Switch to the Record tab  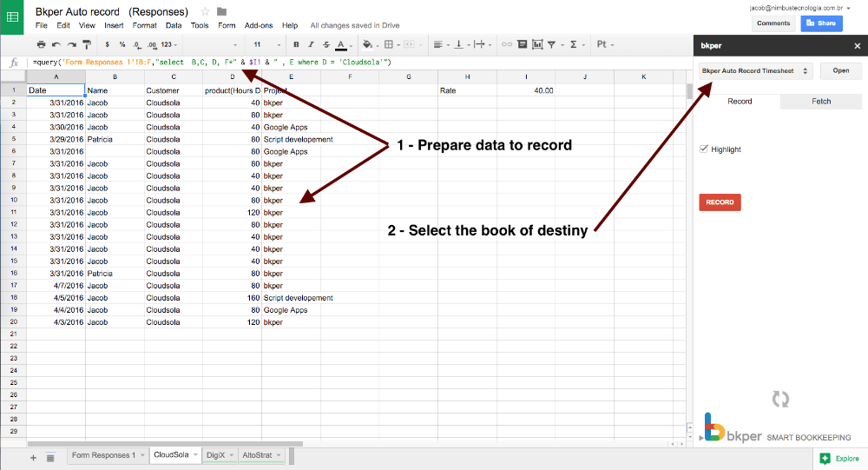coord(740,102)
